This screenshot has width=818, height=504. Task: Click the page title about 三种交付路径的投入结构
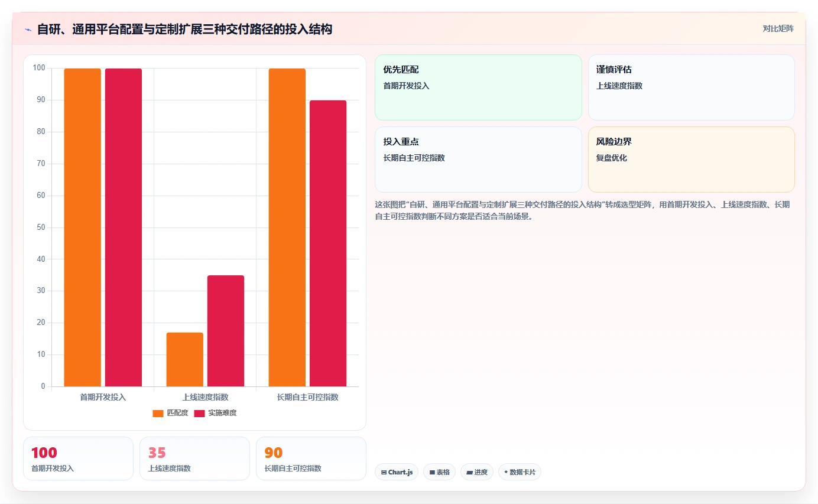184,29
